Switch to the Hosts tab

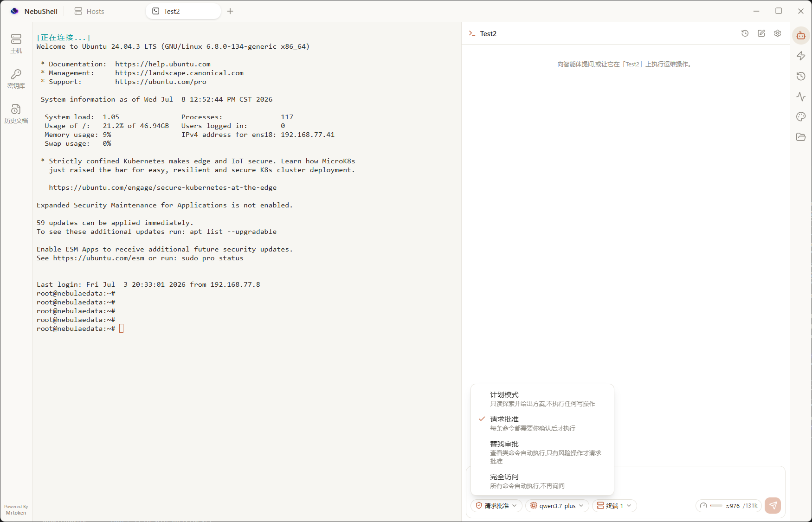pos(90,11)
